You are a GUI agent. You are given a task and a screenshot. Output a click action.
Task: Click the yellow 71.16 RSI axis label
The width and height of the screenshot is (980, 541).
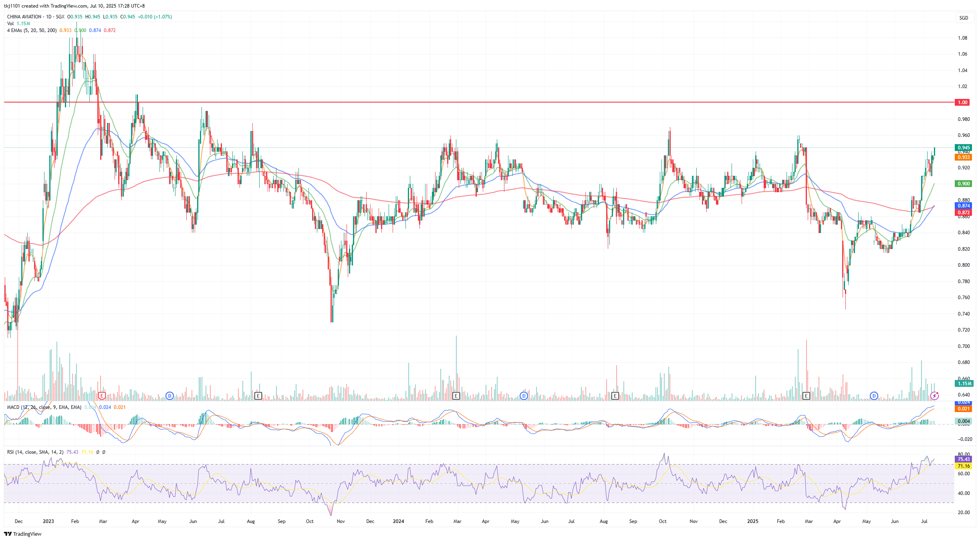click(x=964, y=466)
